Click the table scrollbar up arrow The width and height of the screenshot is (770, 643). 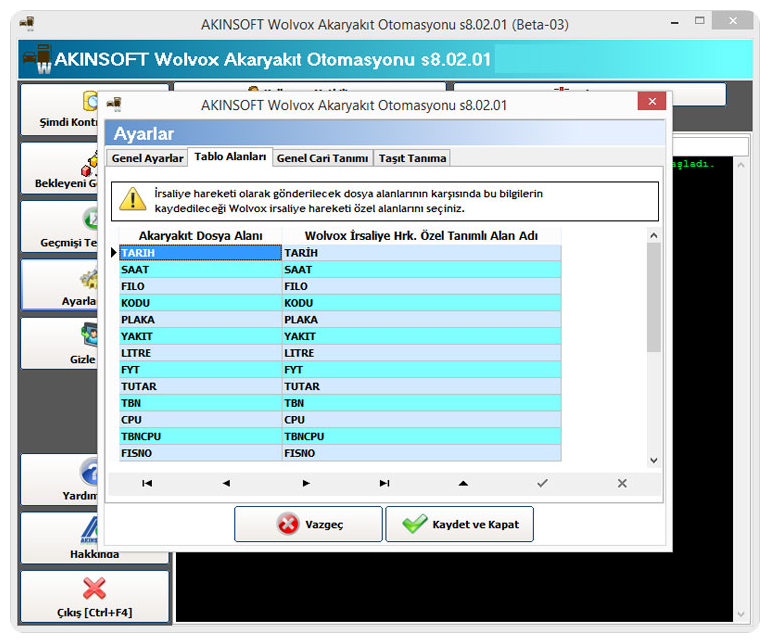point(654,236)
